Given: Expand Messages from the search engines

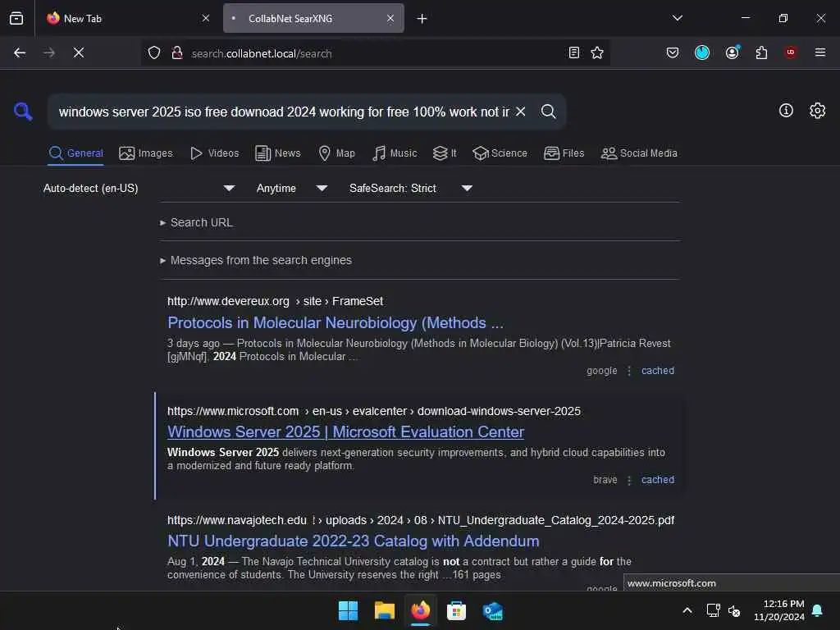Looking at the screenshot, I should point(256,260).
